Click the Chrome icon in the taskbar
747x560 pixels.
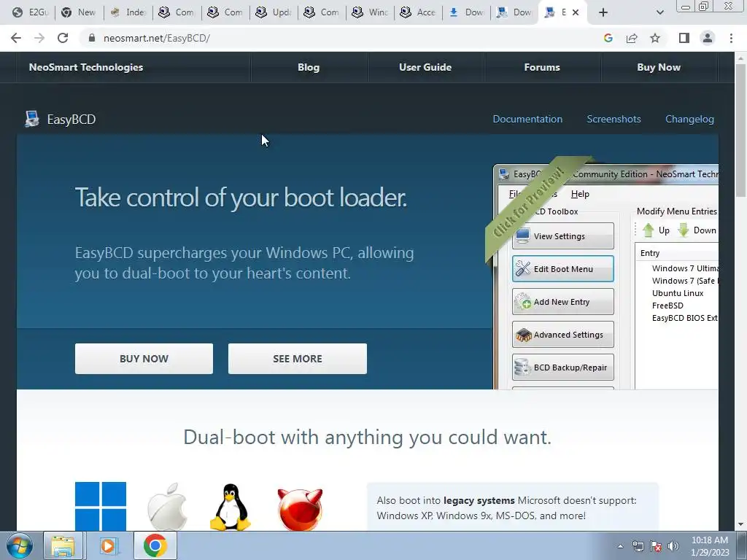[155, 545]
